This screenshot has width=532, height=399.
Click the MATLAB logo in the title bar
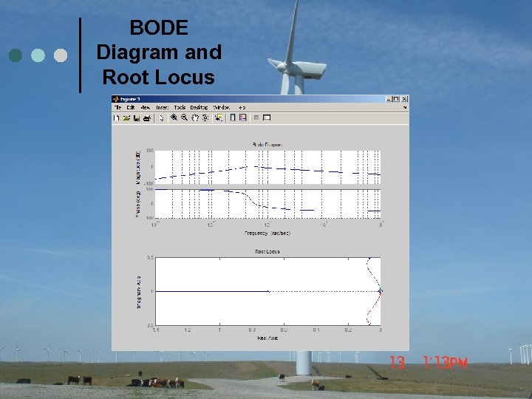coord(116,99)
